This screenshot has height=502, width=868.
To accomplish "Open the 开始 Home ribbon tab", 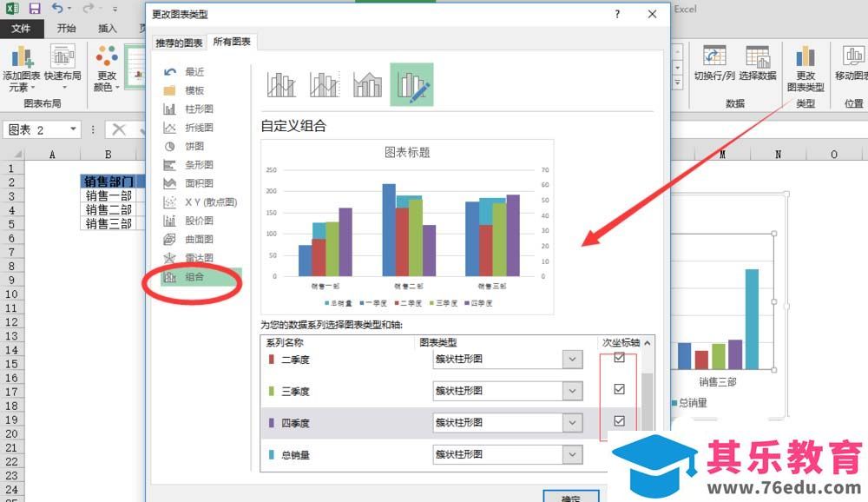I will pyautogui.click(x=67, y=29).
